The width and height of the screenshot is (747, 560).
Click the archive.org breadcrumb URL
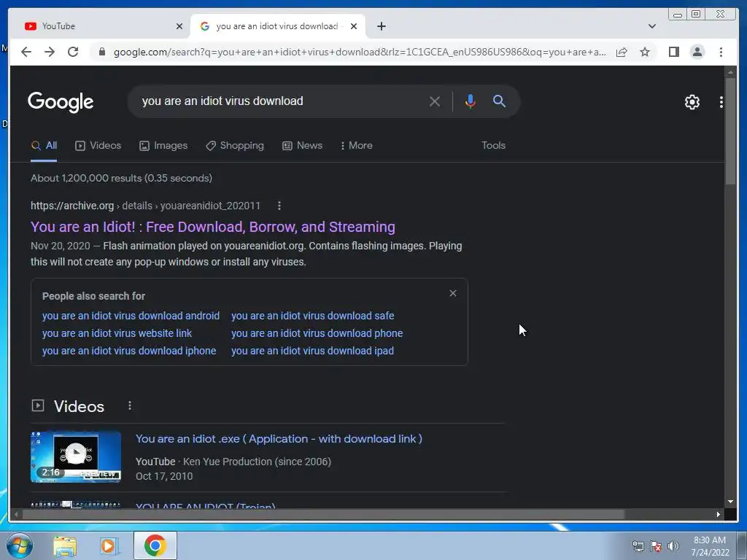tap(145, 206)
